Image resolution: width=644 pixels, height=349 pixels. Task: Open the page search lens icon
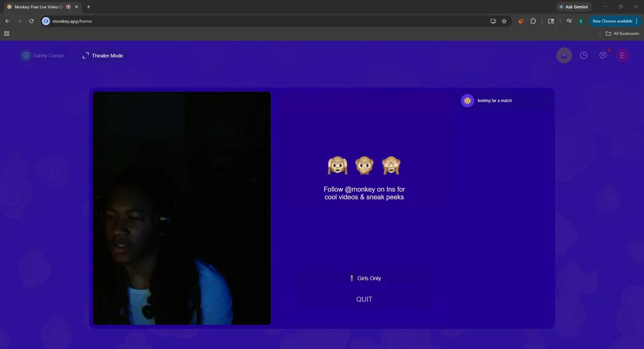[551, 21]
